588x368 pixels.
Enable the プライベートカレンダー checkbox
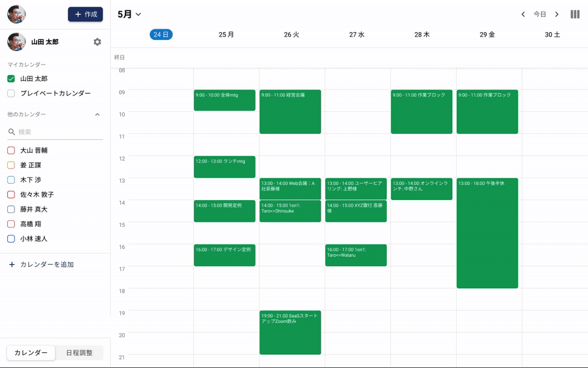pos(11,93)
